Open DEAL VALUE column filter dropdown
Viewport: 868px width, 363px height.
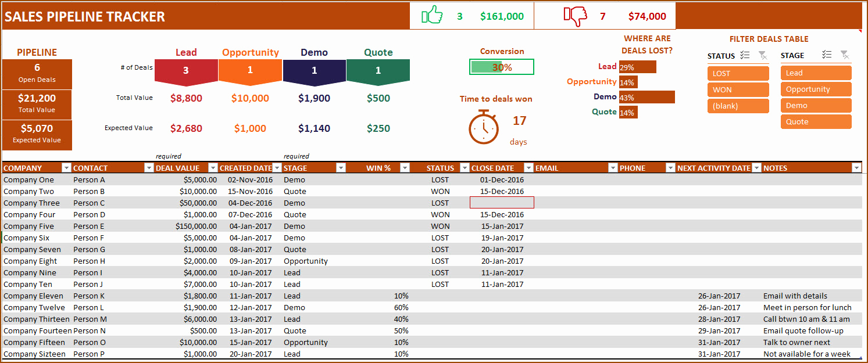pyautogui.click(x=213, y=168)
